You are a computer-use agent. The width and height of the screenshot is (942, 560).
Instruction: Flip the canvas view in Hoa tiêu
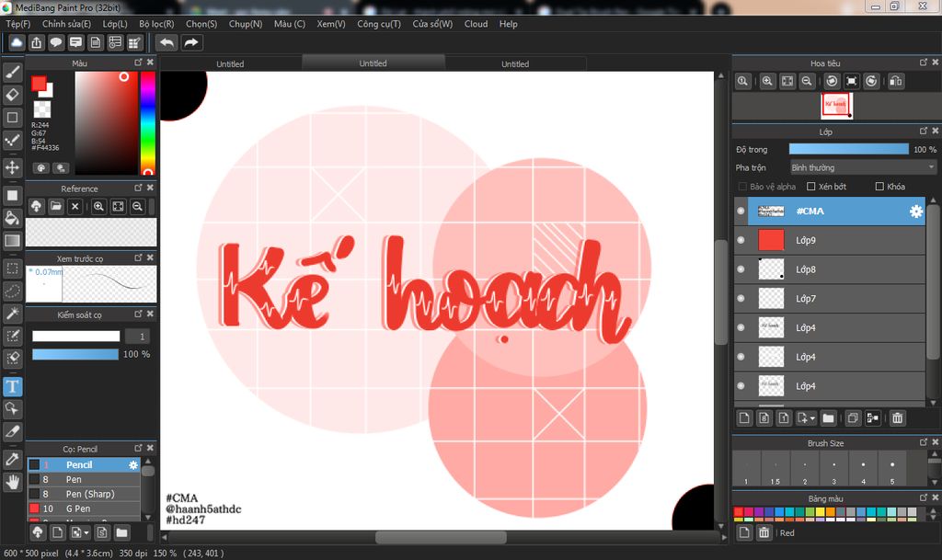pos(896,81)
